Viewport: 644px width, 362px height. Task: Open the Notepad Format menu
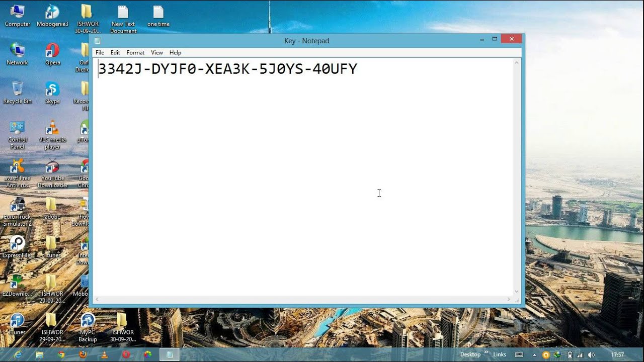coord(135,52)
